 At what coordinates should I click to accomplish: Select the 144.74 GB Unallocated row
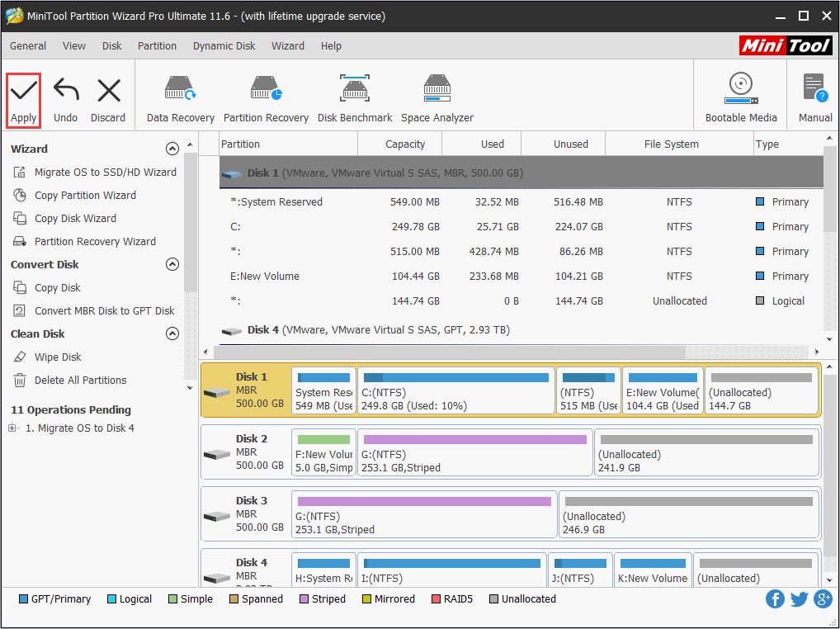(521, 300)
